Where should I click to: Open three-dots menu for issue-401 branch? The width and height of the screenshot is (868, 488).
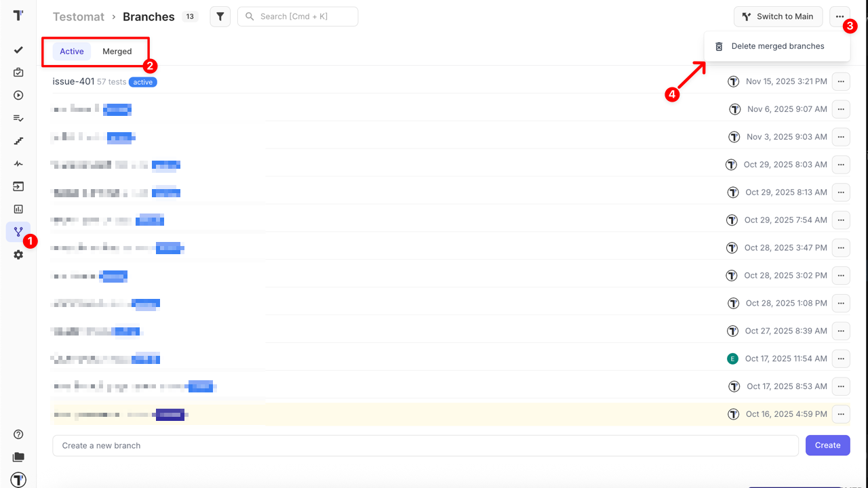[x=841, y=81]
